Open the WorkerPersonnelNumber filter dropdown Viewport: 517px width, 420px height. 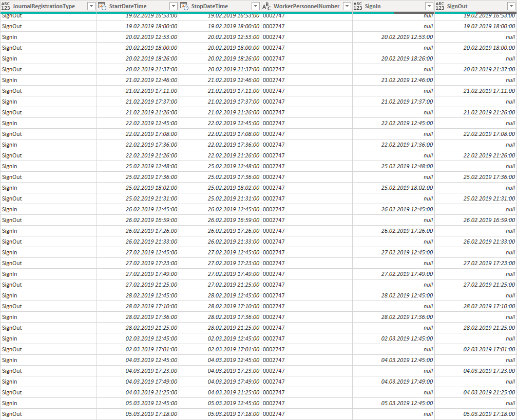tap(347, 6)
